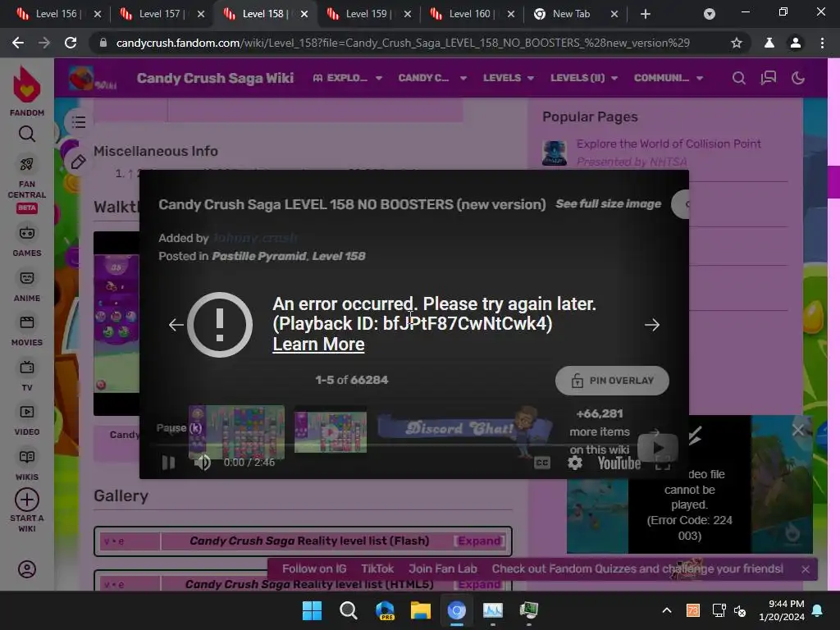The height and width of the screenshot is (630, 840).
Task: Go to Video section in sidebar
Action: click(x=27, y=419)
